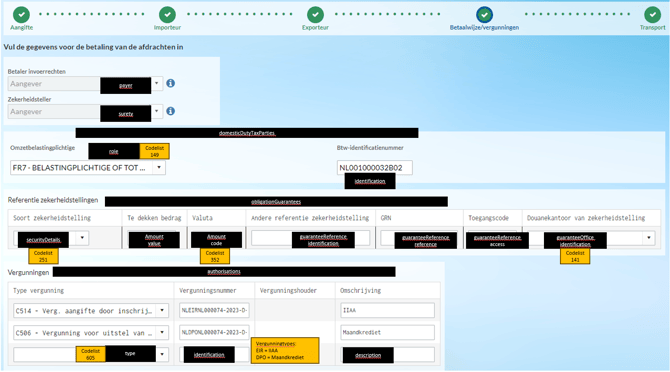Click the Vergunningsnummer field NLEIRNL000074-2023-D
670x372 pixels.
pos(214,310)
